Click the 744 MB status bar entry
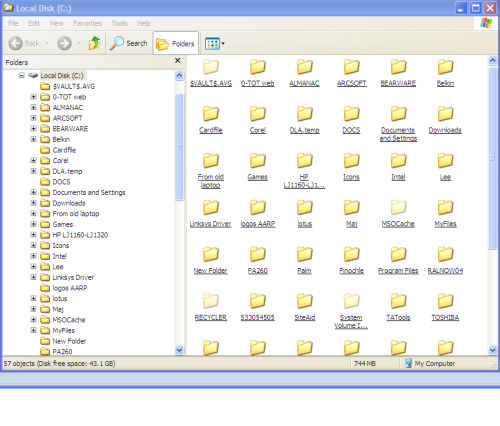500x426 pixels. tap(365, 363)
